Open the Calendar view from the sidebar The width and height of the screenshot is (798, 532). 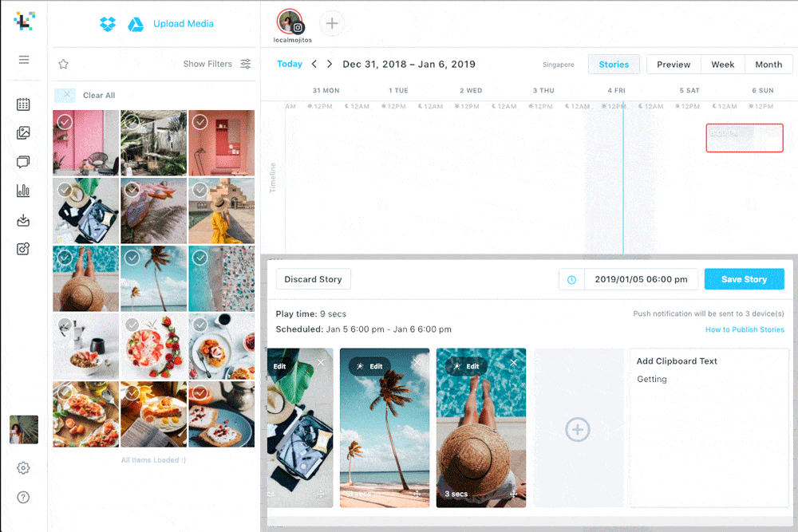(x=24, y=104)
